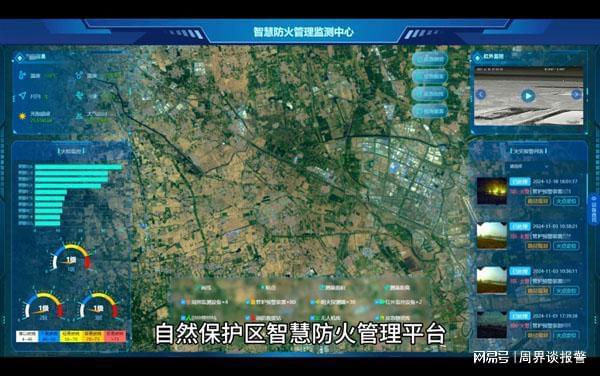The width and height of the screenshot is (600, 376).
Task: Open thumbnail of 2024-11-03 10:38 alarm
Action: 492,236
